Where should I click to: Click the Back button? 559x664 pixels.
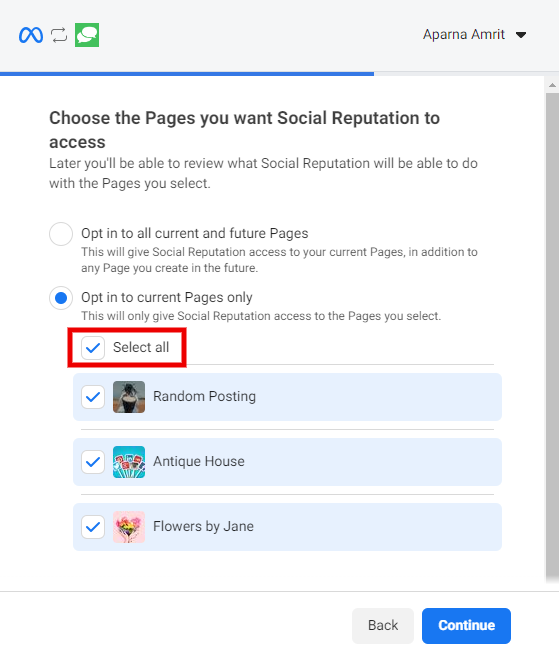383,625
